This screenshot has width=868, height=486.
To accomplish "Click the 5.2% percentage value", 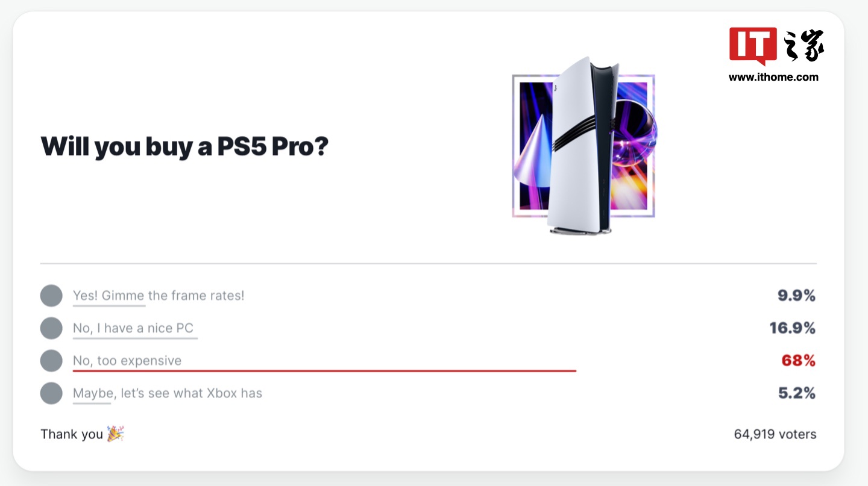I will pyautogui.click(x=796, y=393).
